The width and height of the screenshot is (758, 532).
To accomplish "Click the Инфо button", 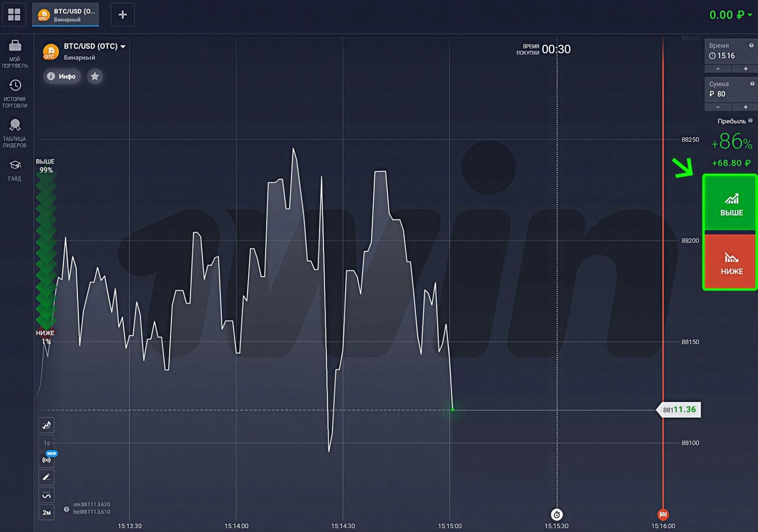I will point(62,76).
